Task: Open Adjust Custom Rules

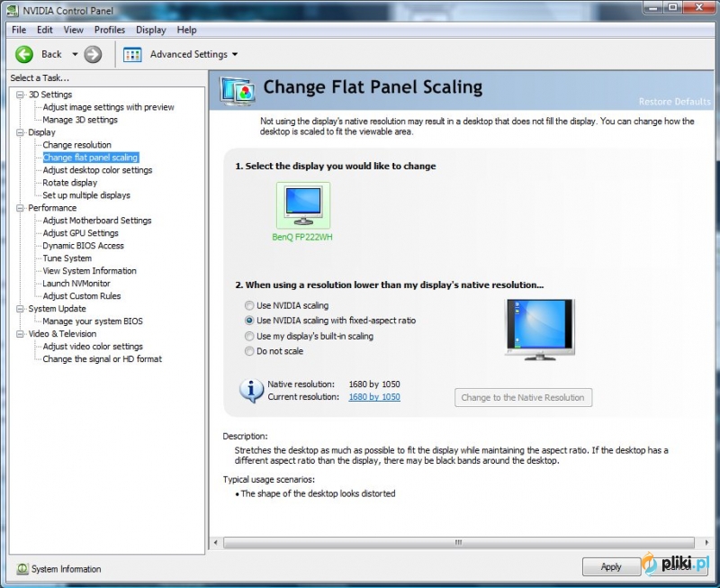Action: 82,296
